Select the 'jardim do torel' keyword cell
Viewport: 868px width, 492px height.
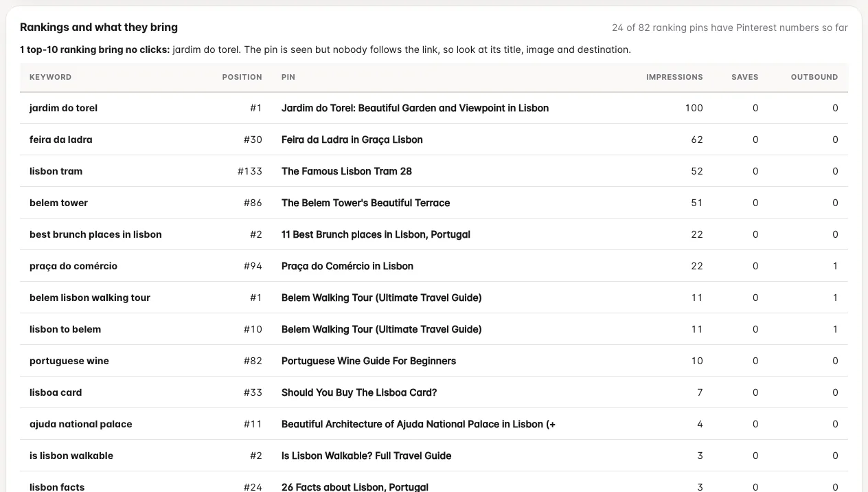pyautogui.click(x=63, y=108)
